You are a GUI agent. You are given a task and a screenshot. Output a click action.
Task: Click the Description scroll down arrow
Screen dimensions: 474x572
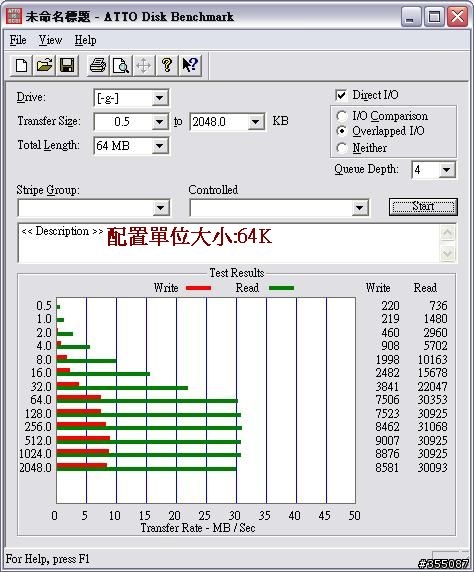(447, 253)
